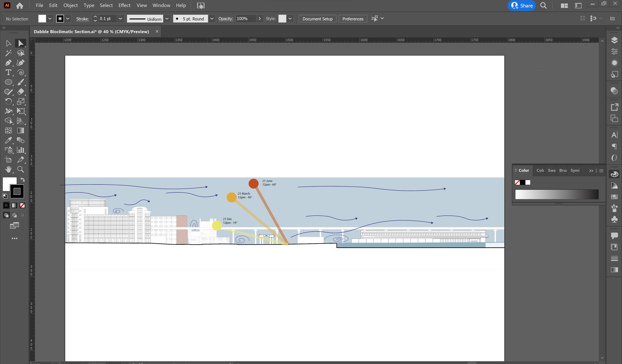
Task: Open the graphic Style dropdown
Action: tap(290, 19)
